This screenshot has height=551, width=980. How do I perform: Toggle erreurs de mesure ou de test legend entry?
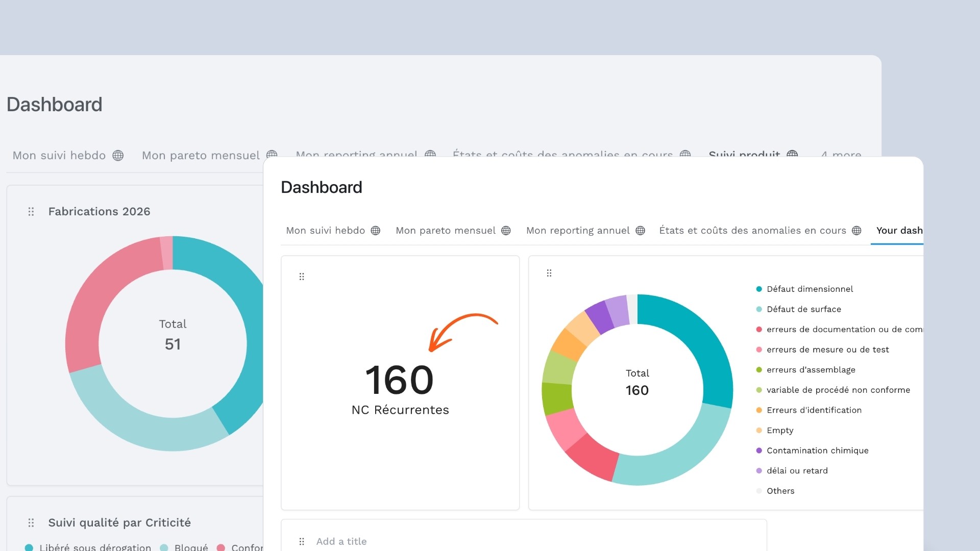click(822, 349)
